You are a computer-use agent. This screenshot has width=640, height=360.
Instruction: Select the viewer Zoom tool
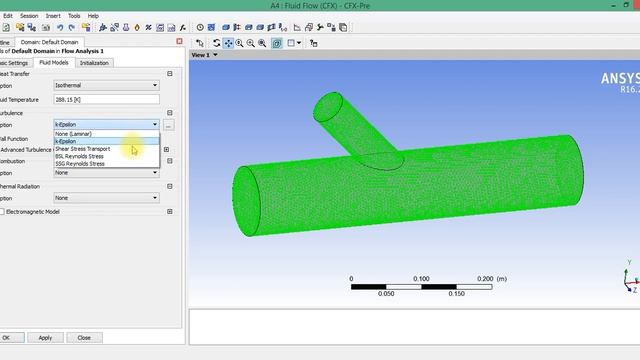click(240, 43)
